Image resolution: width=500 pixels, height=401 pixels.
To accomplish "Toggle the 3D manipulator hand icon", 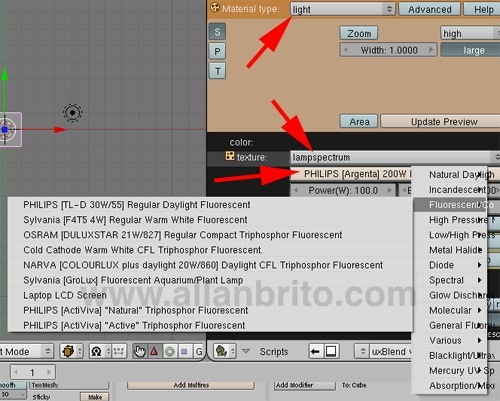I will click(140, 351).
